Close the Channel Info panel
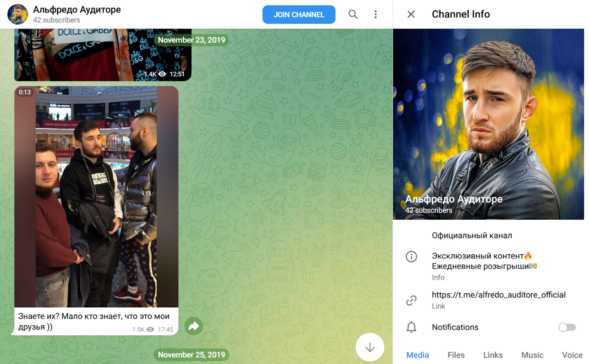The height and width of the screenshot is (364, 589). pos(411,14)
